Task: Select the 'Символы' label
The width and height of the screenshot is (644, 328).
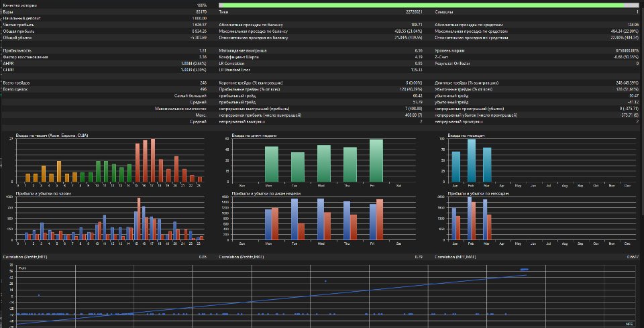Action: pyautogui.click(x=444, y=12)
